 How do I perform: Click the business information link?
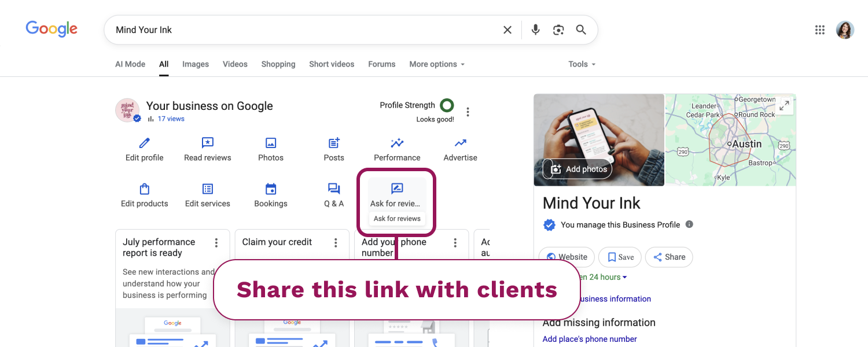tap(615, 299)
